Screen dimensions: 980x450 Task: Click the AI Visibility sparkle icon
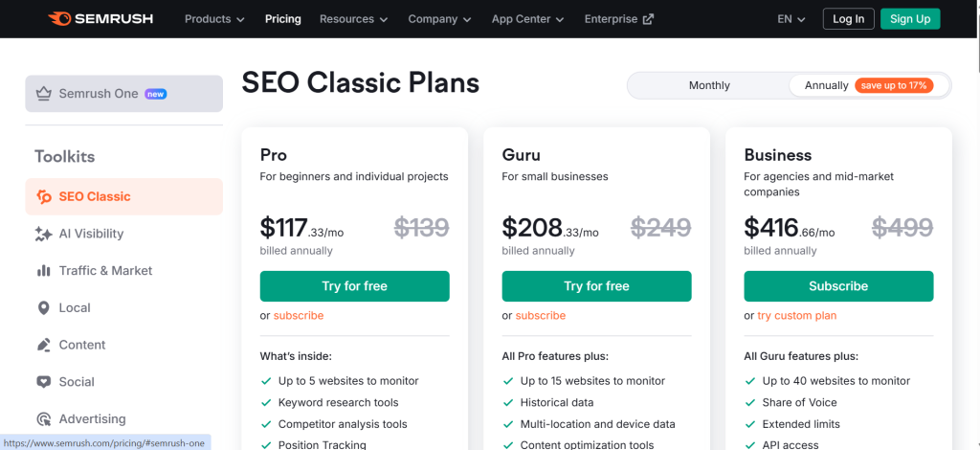43,234
